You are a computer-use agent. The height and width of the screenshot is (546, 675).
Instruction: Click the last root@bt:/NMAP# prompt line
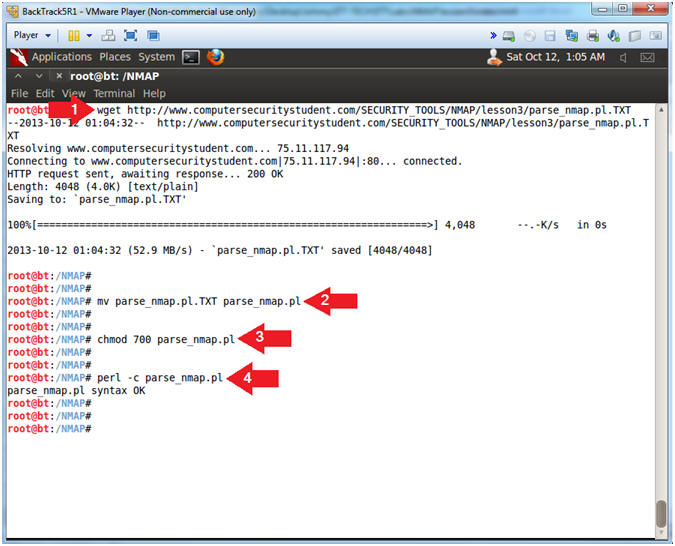pyautogui.click(x=49, y=429)
